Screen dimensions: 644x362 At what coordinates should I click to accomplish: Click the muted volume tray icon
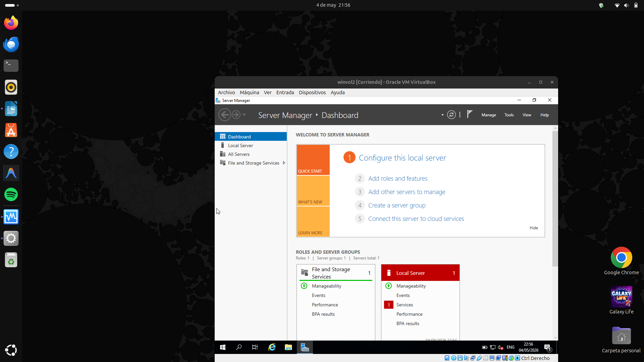tap(500, 347)
